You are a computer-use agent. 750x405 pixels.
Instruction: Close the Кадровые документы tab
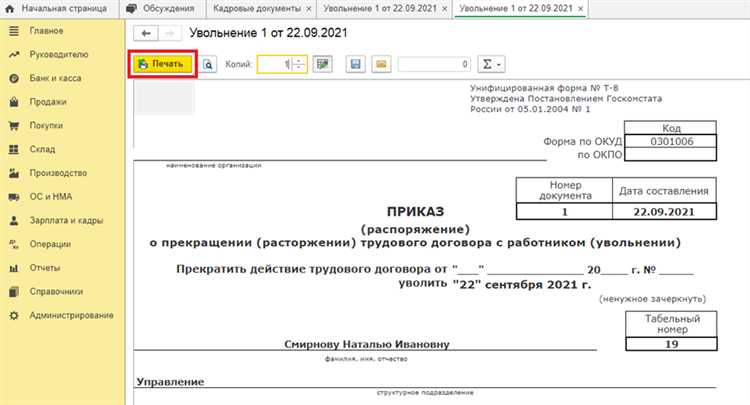(x=309, y=9)
